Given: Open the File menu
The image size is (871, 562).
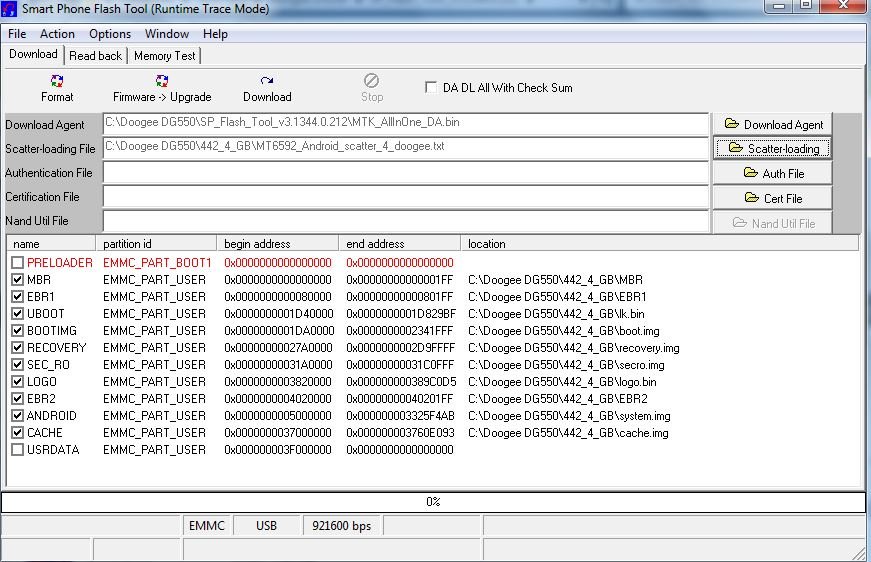Looking at the screenshot, I should pyautogui.click(x=17, y=34).
